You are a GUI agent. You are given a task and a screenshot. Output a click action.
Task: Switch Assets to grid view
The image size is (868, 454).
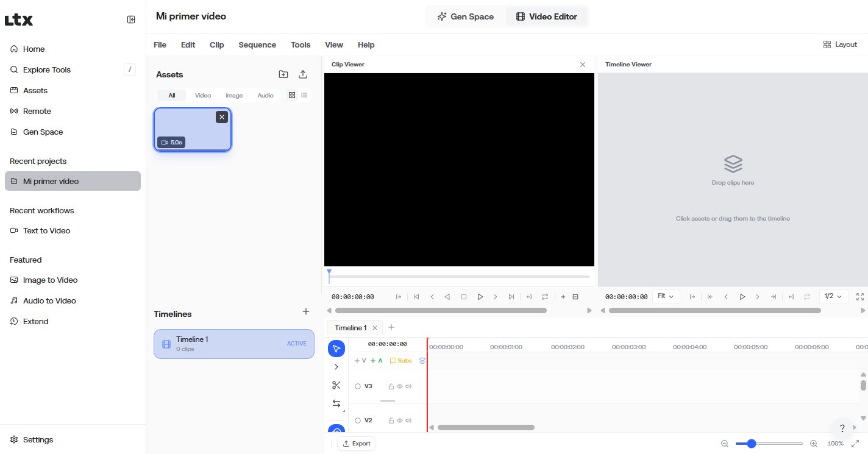point(292,95)
